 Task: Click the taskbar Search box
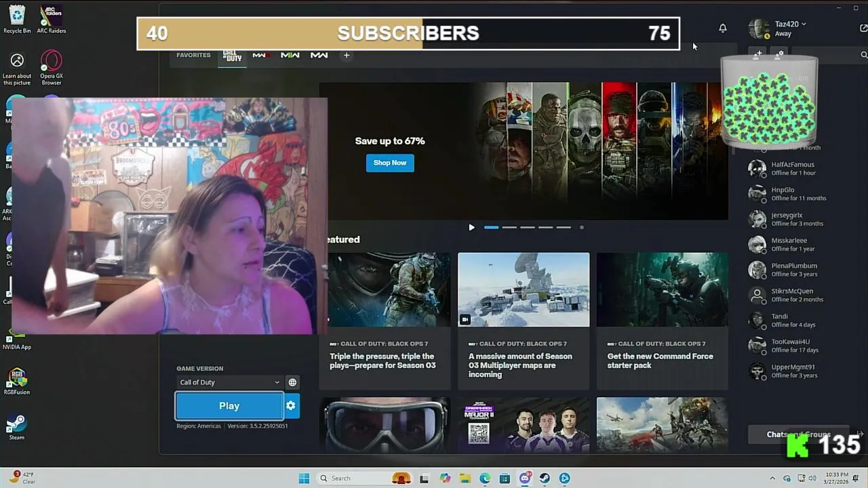pos(366,479)
